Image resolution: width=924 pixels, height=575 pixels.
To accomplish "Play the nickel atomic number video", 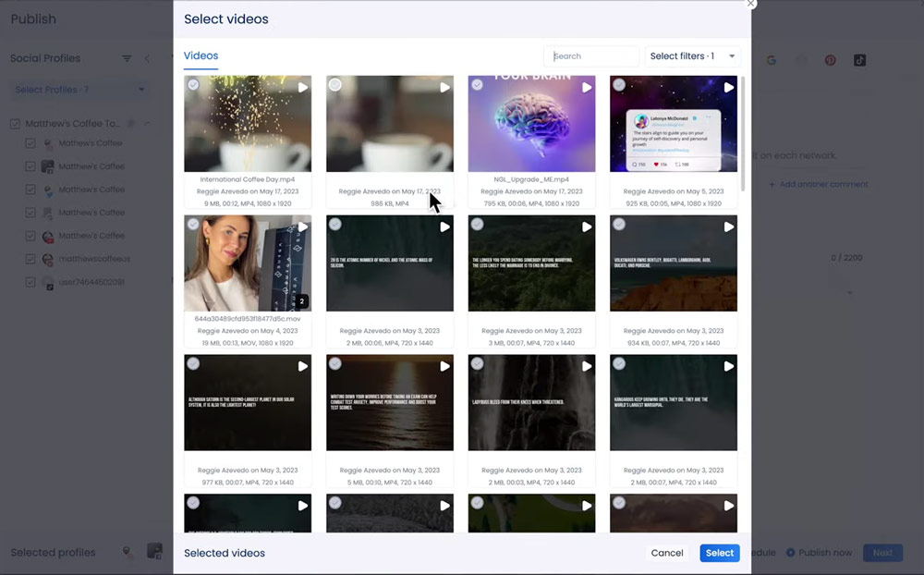I will (444, 227).
